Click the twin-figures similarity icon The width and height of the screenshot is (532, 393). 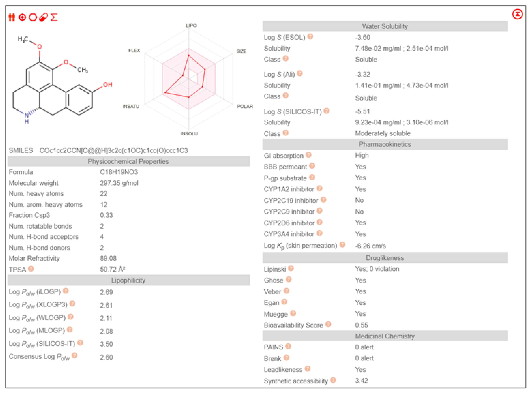click(12, 17)
